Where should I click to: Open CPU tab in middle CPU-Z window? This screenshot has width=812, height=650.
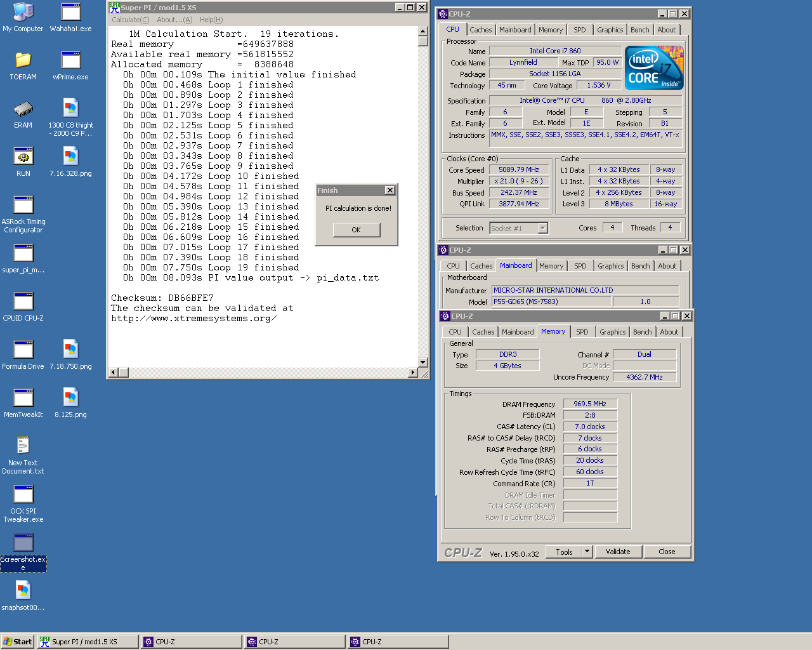453,266
